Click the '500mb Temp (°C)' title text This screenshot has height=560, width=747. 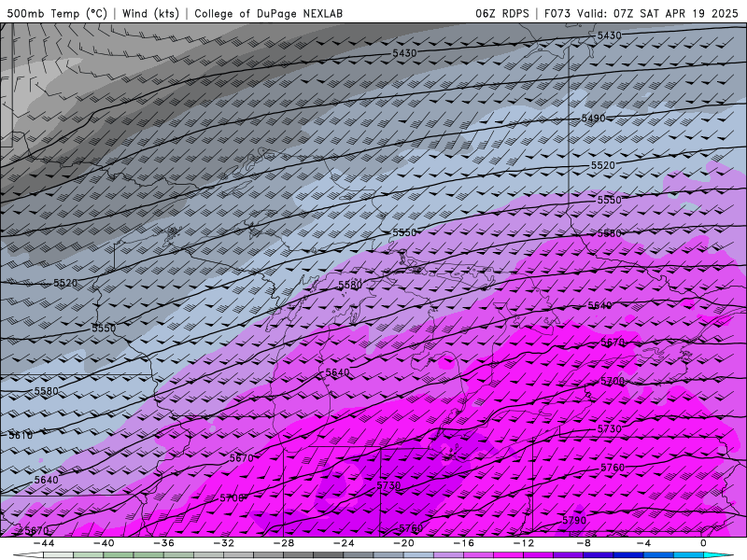(57, 13)
